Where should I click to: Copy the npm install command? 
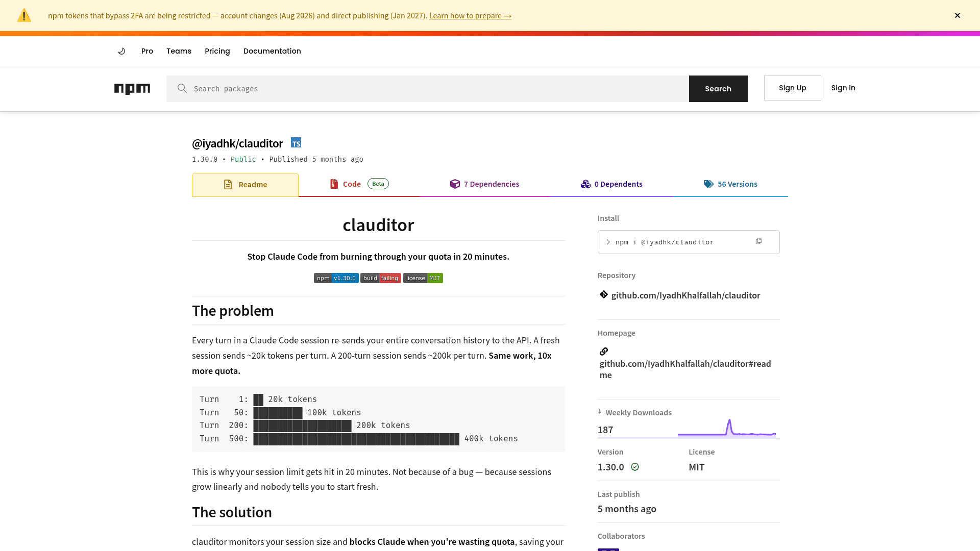click(758, 241)
